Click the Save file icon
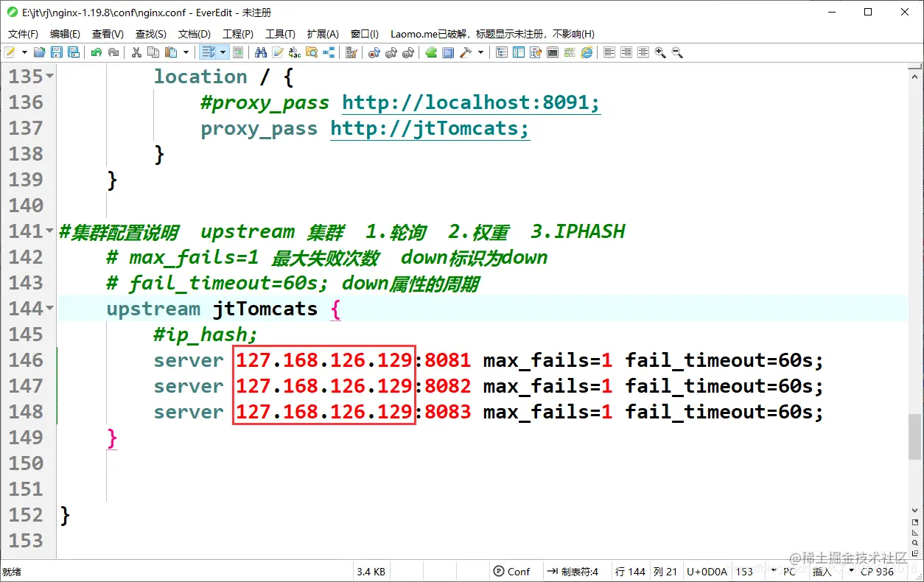Screen dimensions: 924x582 click(57, 52)
